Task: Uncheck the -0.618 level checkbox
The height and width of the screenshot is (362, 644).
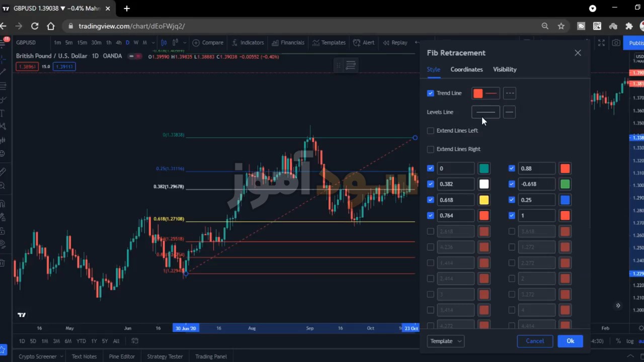Action: click(512, 184)
